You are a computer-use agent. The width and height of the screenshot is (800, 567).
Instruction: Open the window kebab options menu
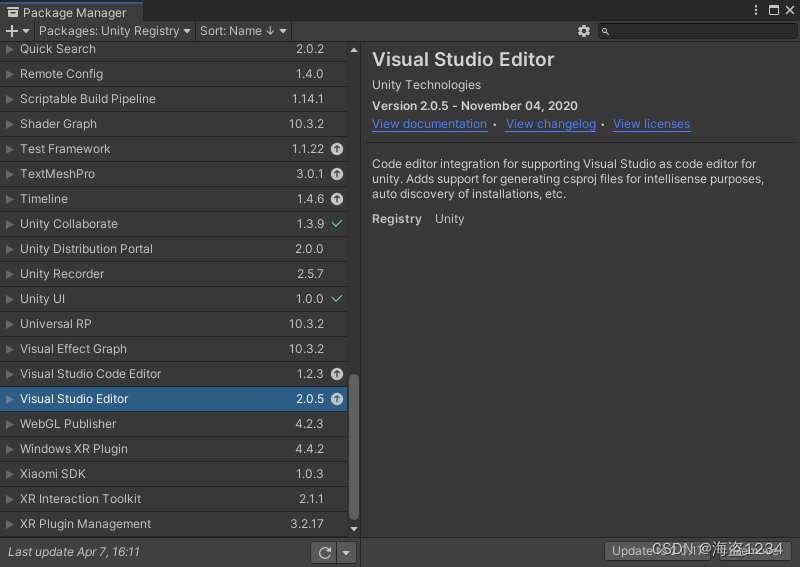pos(756,10)
